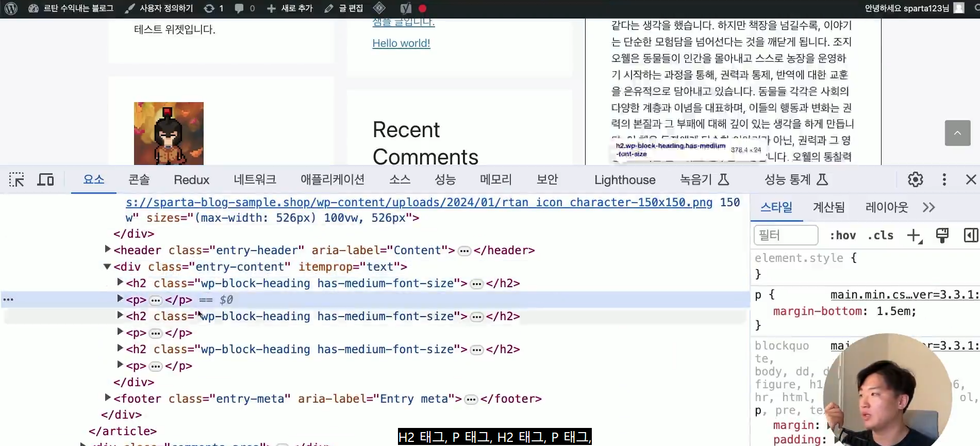Select the closing </article> tag line
The height and width of the screenshot is (446, 980).
click(123, 431)
